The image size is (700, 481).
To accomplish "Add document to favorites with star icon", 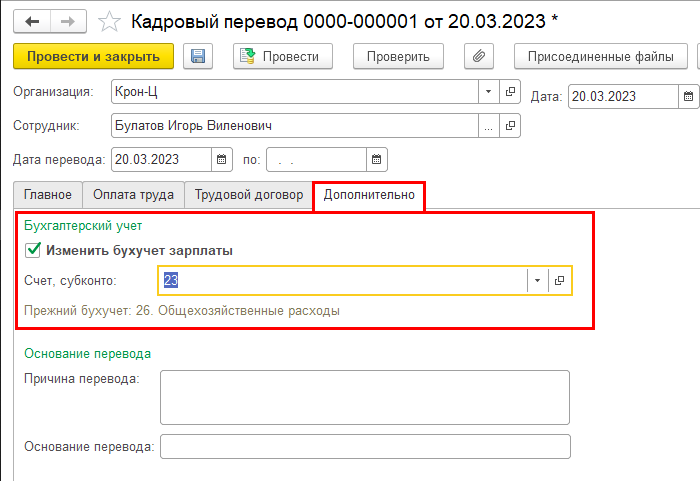I will 111,20.
